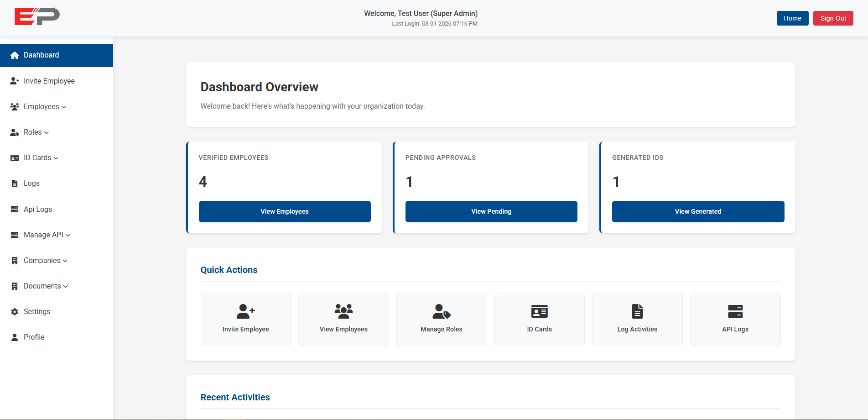
Task: Open the Logs document icon in sidebar
Action: click(14, 183)
